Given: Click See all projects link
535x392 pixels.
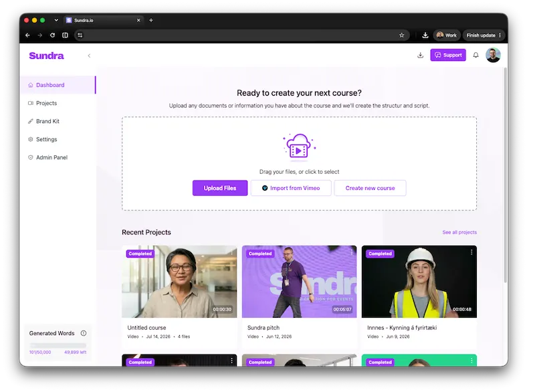Looking at the screenshot, I should [x=459, y=232].
